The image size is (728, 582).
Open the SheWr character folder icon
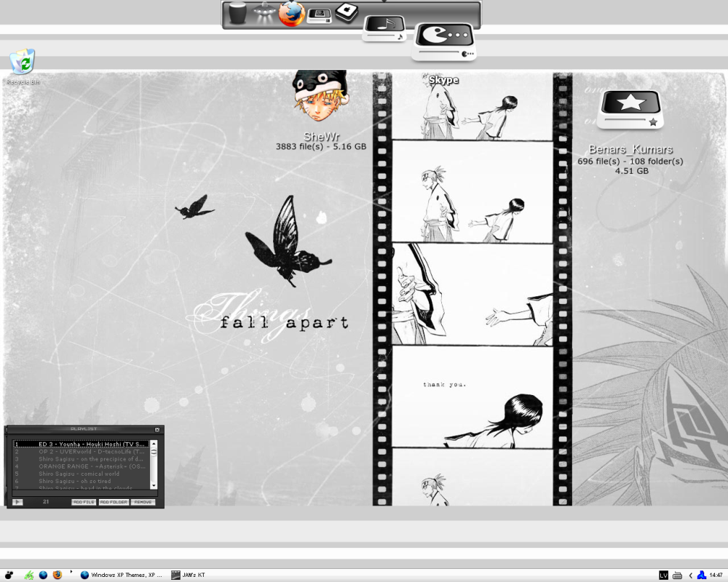point(320,97)
